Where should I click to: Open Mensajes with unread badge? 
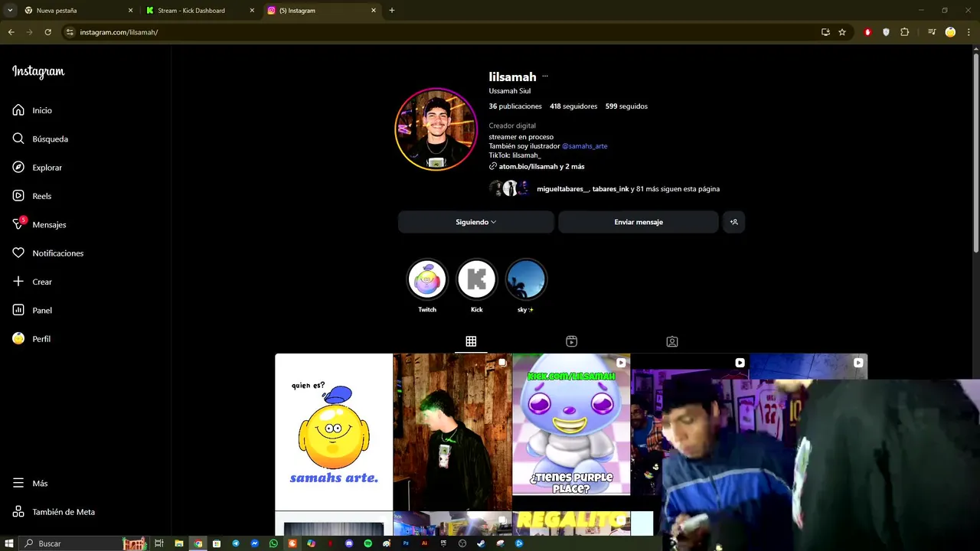coord(39,224)
